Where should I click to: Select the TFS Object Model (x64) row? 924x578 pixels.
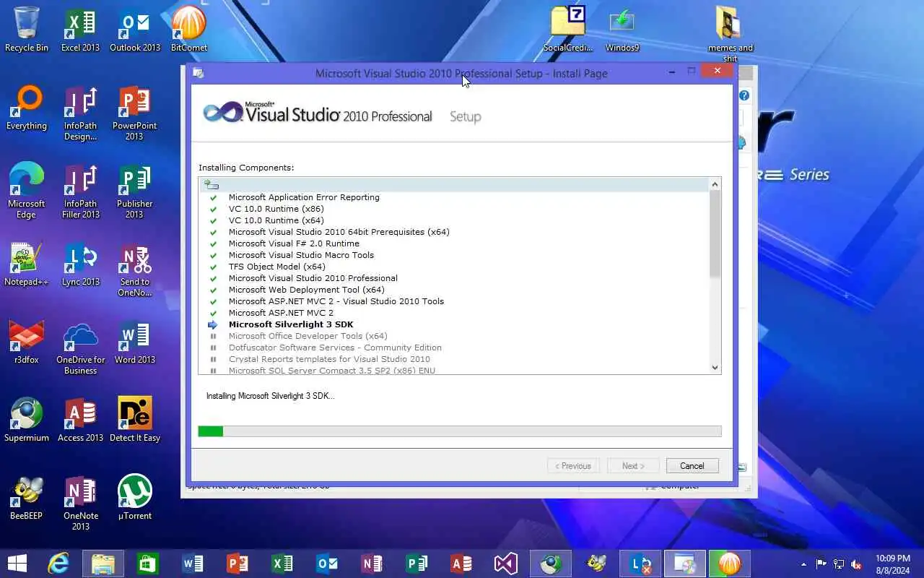[276, 267]
